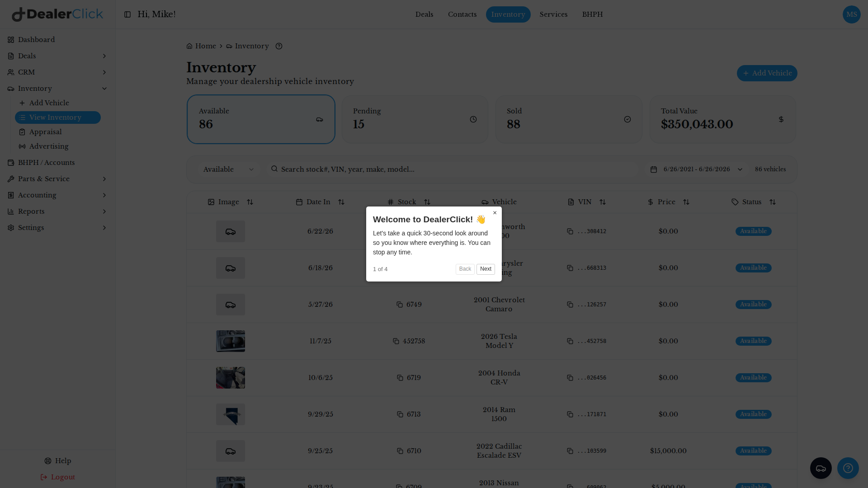Image resolution: width=868 pixels, height=488 pixels.
Task: Go to Contacts top tab
Action: coord(462,14)
